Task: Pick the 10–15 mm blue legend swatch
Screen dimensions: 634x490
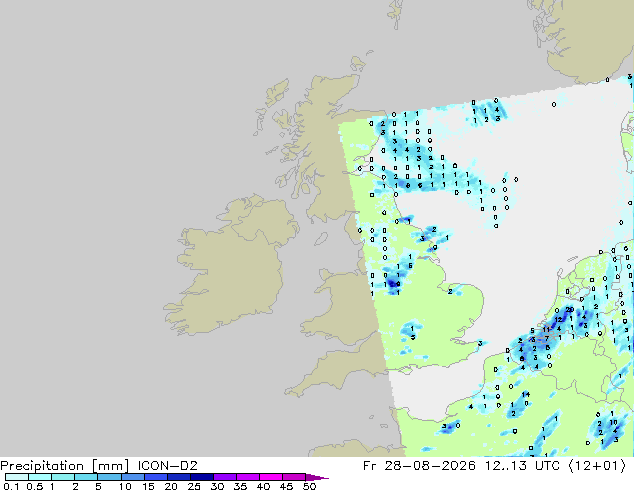Action: [x=133, y=477]
